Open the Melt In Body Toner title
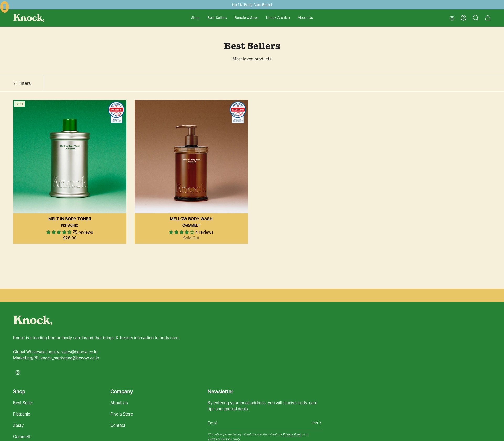Screen dimensions: 504x441 (70, 219)
